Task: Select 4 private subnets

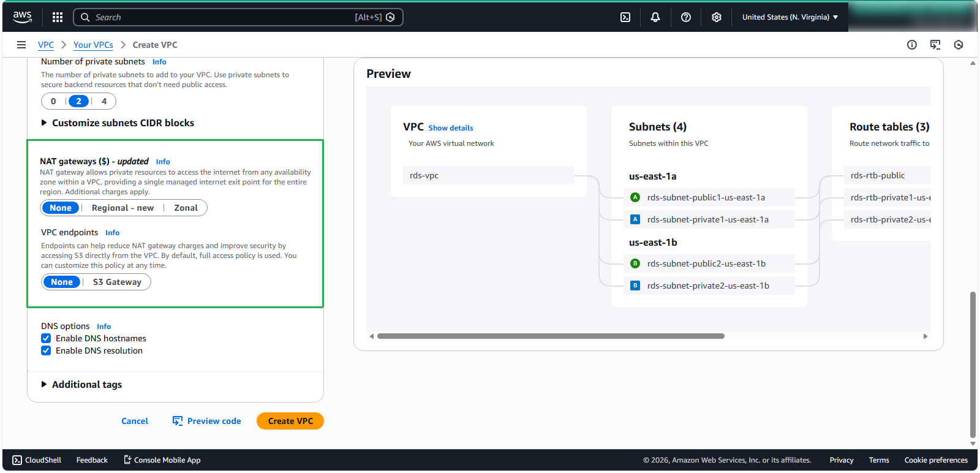Action: coord(104,101)
